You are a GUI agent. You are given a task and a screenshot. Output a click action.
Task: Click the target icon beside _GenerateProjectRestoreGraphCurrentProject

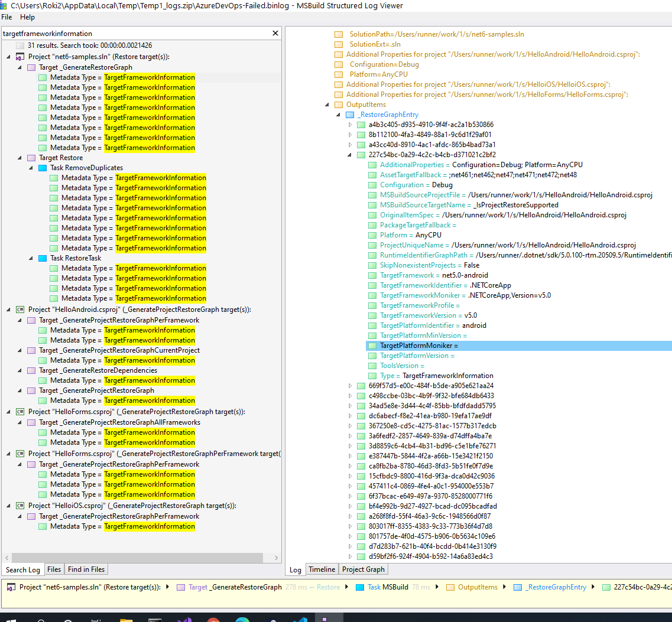coord(31,350)
